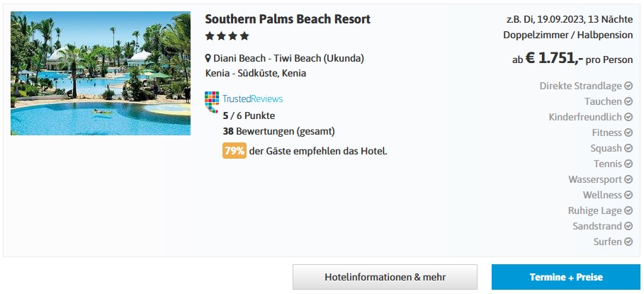
Task: Click the orange 79% recommendation badge
Action: (x=235, y=151)
